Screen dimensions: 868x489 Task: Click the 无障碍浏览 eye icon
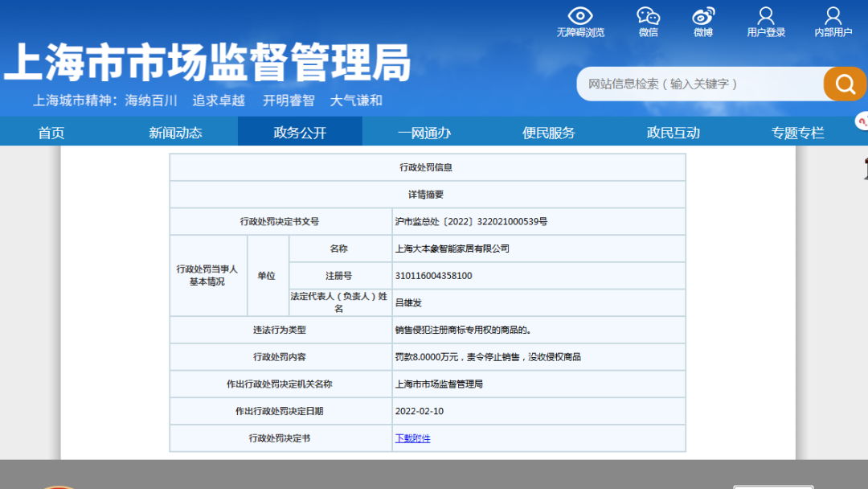tap(580, 15)
